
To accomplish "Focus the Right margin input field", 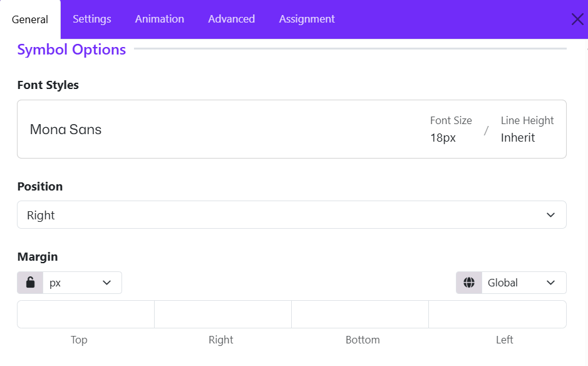I will point(223,314).
